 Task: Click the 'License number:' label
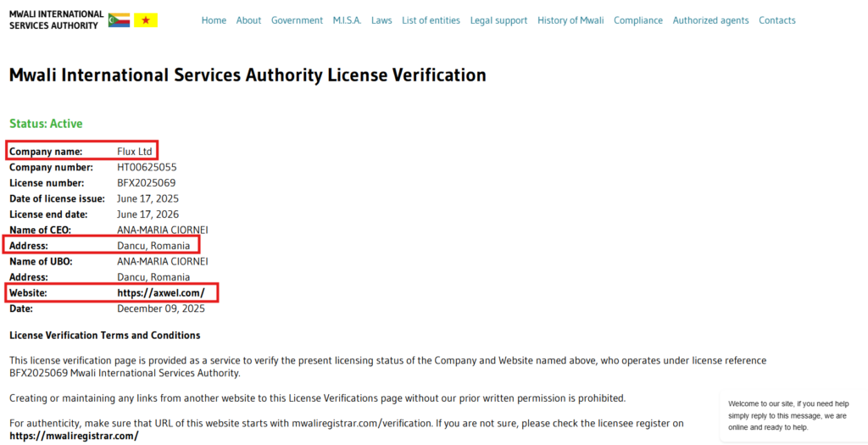click(47, 182)
